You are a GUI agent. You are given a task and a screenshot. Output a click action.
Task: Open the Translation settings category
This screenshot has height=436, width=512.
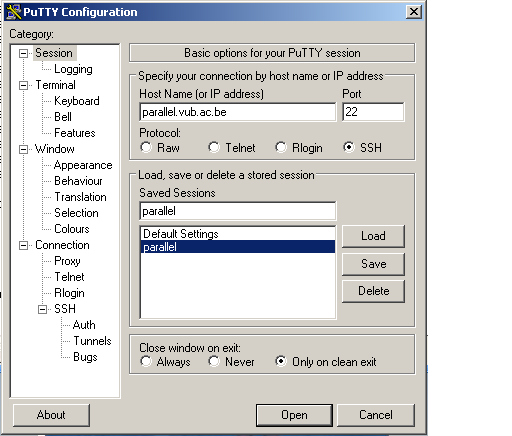click(x=80, y=197)
